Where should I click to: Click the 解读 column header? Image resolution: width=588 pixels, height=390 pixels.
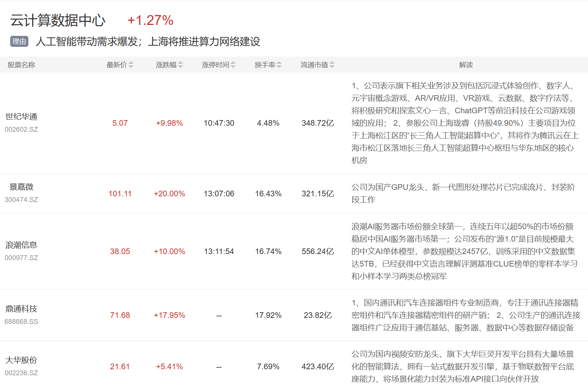[x=466, y=65]
